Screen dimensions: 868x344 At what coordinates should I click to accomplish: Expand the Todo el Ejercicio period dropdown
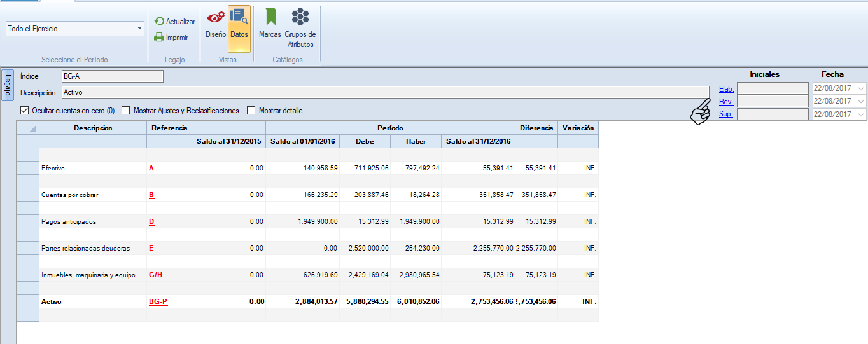coord(139,29)
